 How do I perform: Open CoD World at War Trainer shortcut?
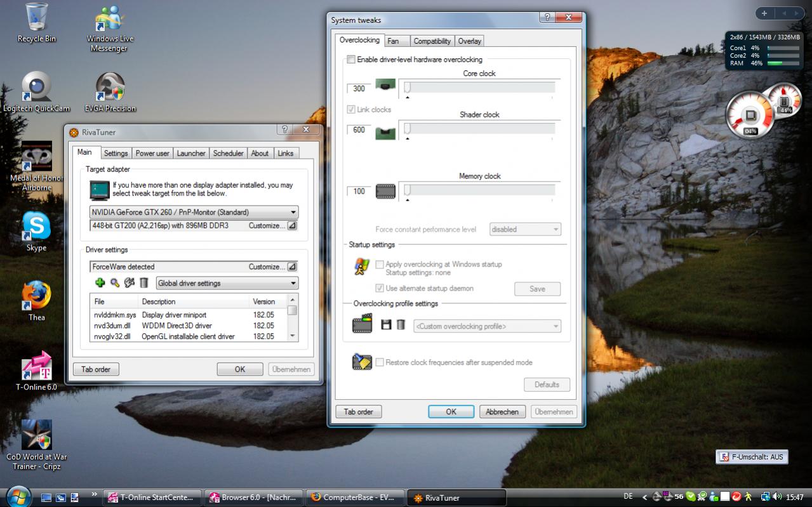(x=36, y=445)
